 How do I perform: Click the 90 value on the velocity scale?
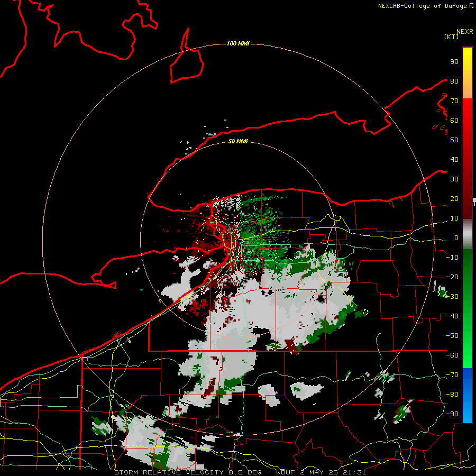454,62
